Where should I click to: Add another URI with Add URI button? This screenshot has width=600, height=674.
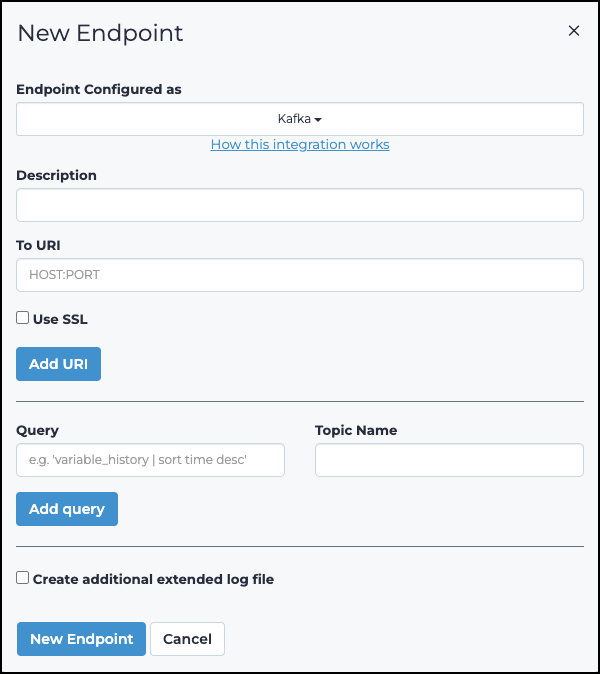58,364
